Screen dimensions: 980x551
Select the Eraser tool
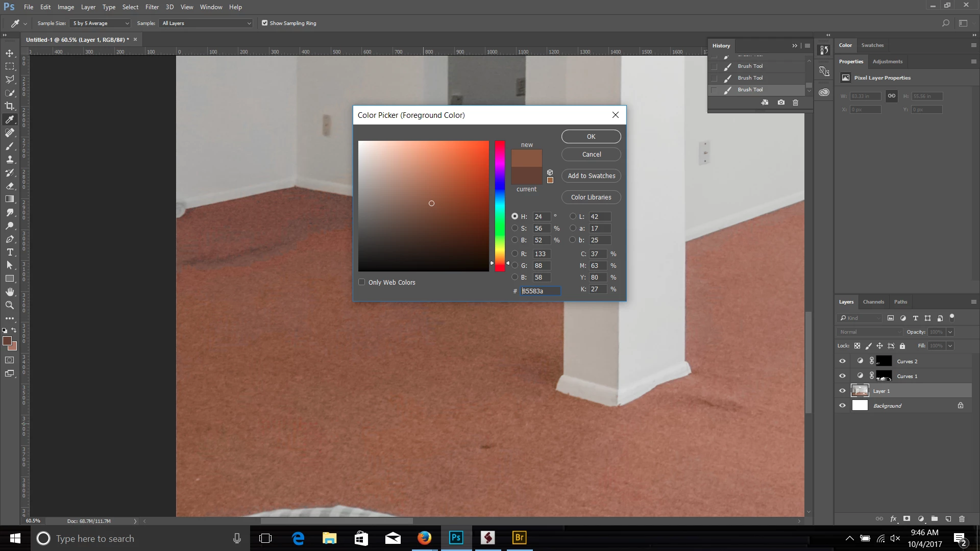(10, 186)
